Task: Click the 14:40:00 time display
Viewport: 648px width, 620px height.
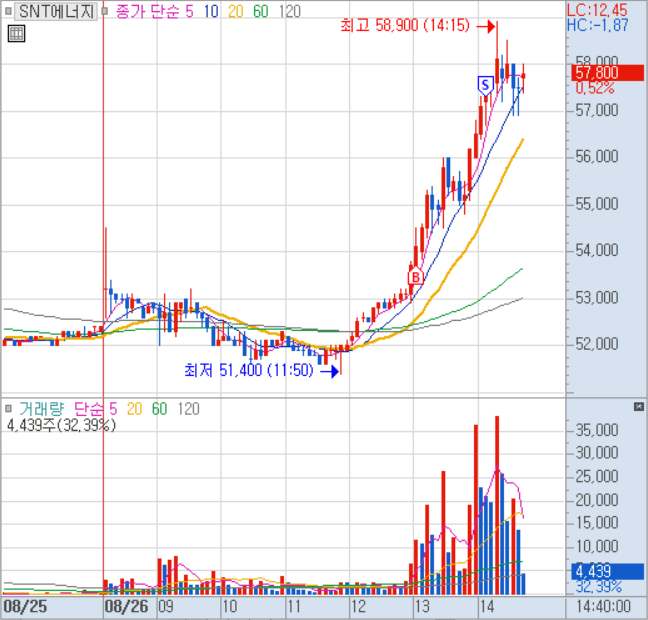Action: (605, 606)
